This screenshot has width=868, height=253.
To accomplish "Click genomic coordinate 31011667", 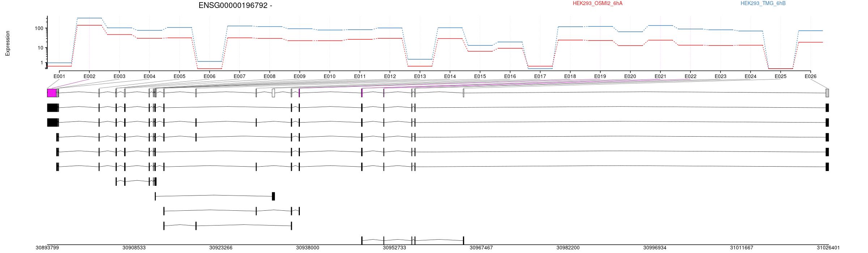I will pyautogui.click(x=741, y=248).
